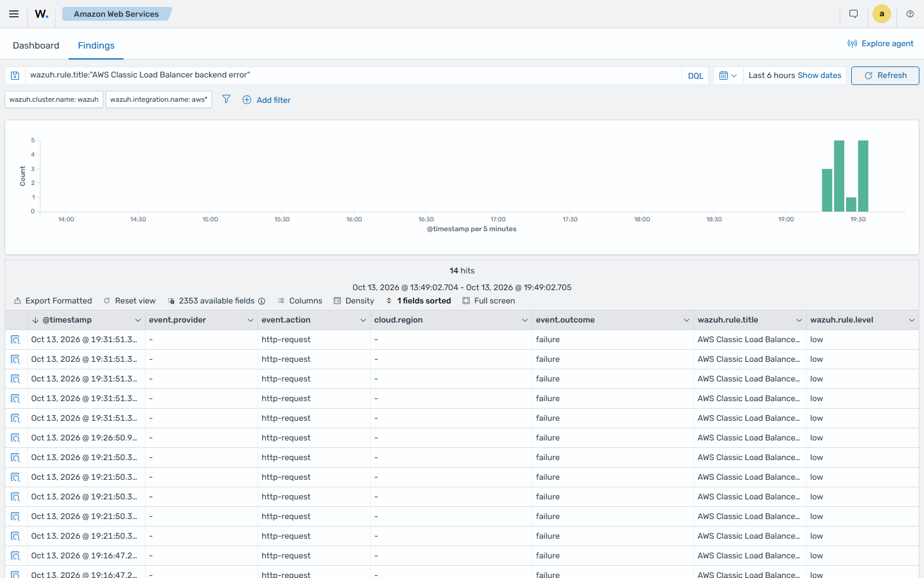Expand the event.action column chevron
The width and height of the screenshot is (924, 578).
tap(363, 320)
